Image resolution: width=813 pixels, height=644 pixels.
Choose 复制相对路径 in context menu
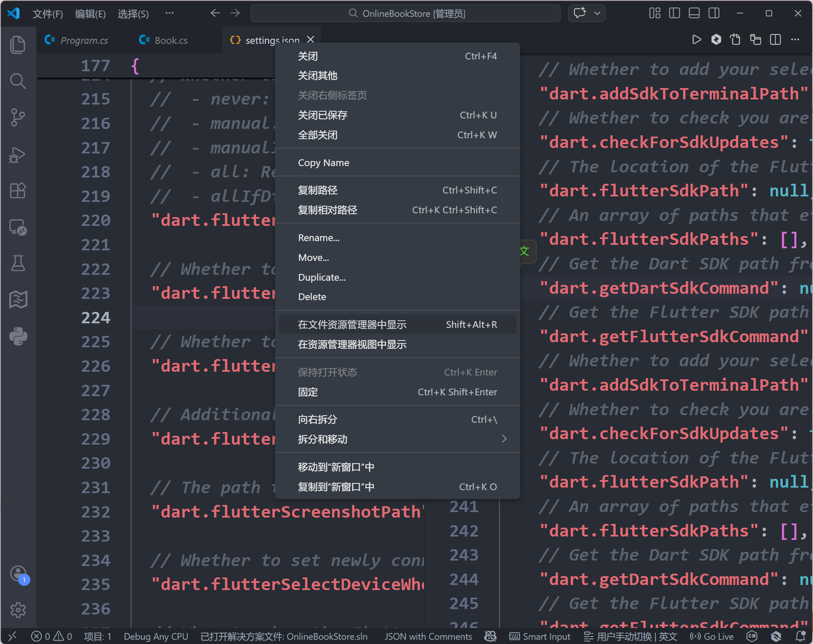pyautogui.click(x=397, y=210)
